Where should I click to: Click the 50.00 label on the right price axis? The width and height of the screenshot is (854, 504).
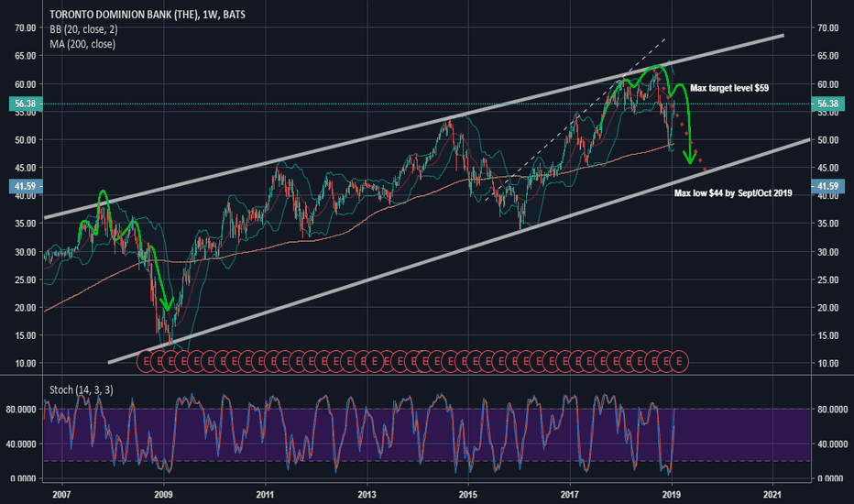pos(827,139)
